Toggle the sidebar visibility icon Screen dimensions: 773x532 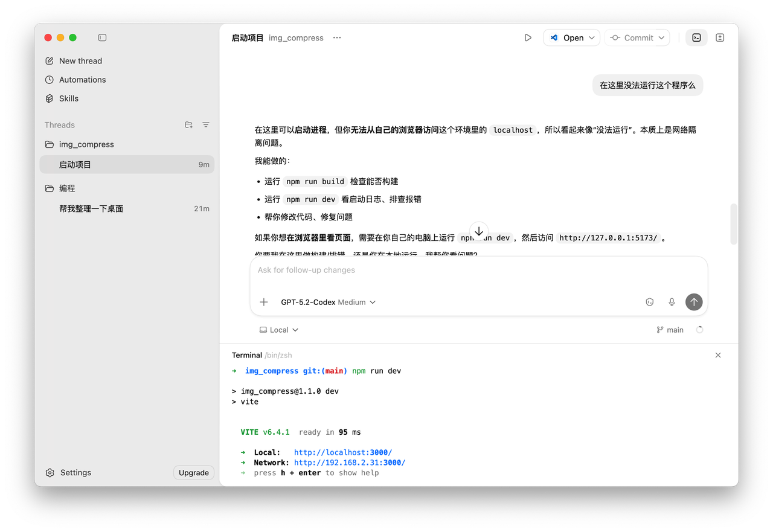(102, 37)
